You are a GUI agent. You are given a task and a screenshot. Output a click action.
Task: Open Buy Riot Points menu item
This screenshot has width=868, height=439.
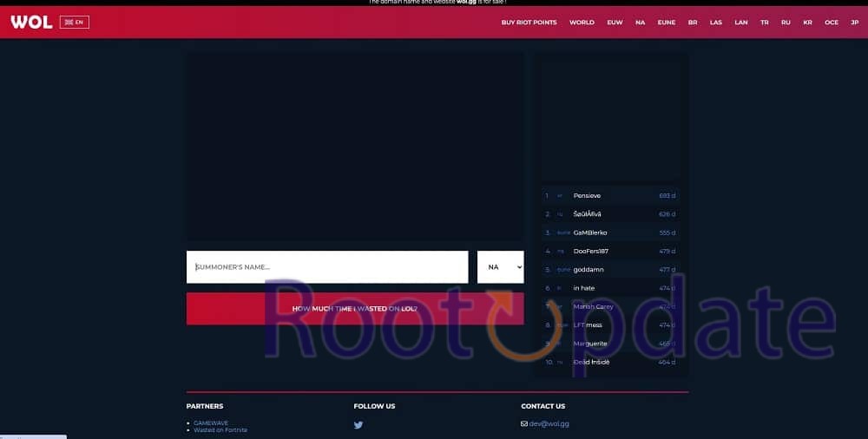529,23
